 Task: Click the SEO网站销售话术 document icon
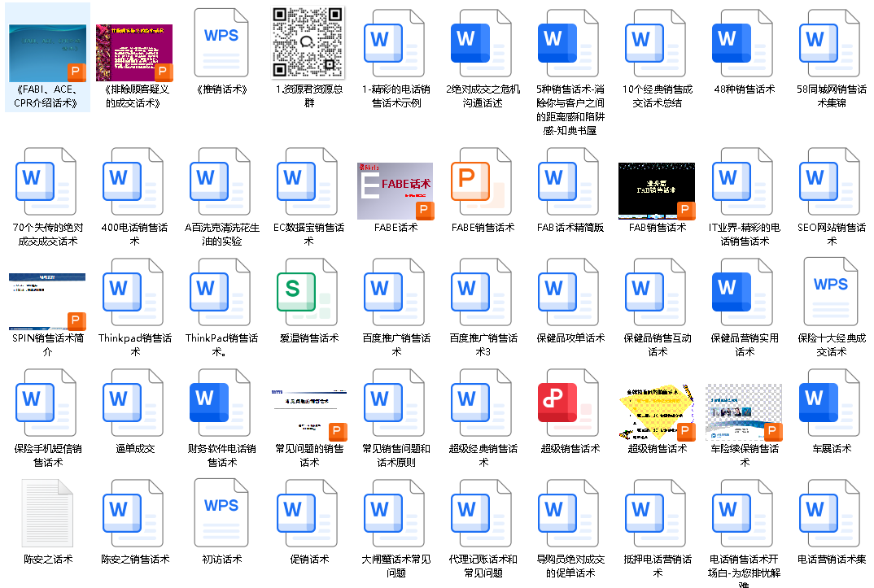[830, 181]
